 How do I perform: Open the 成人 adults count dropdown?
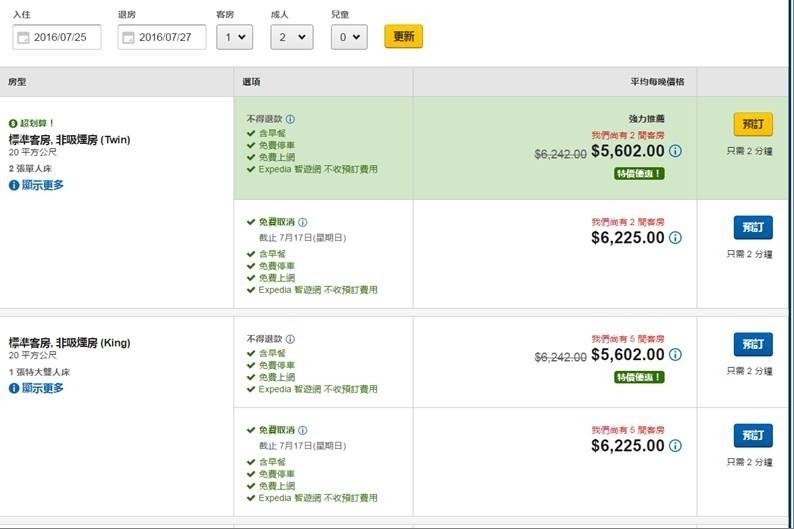291,37
